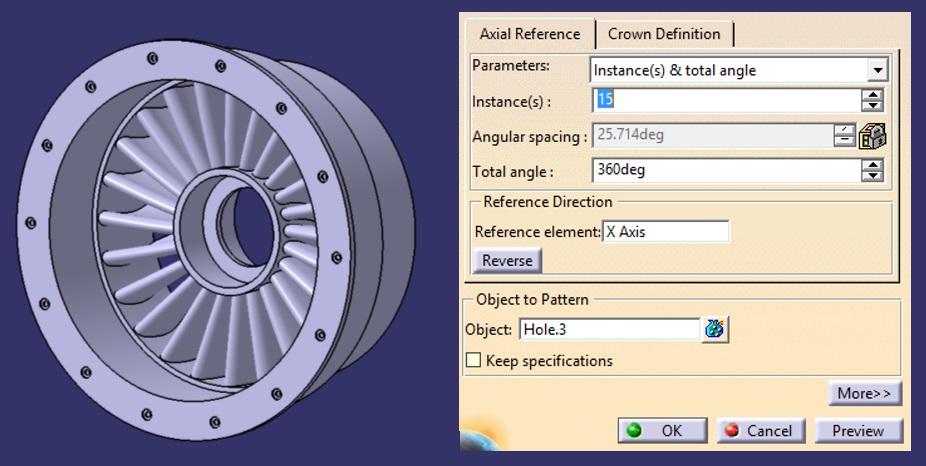Click the green OK button

point(662,431)
